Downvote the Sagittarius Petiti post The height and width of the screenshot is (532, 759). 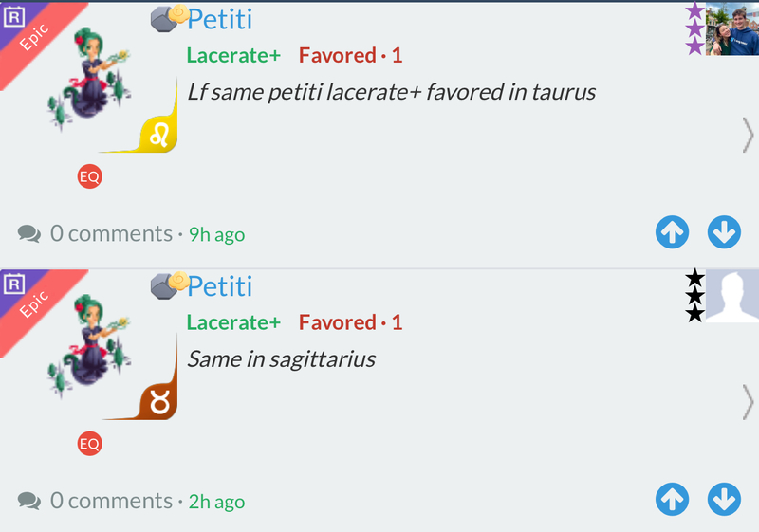[x=724, y=500]
